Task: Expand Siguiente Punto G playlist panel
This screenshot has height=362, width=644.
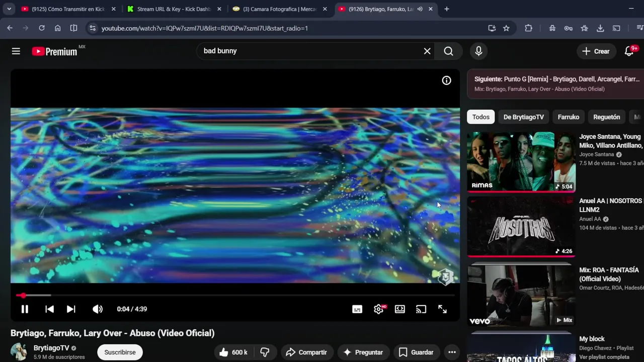Action: coord(555,84)
